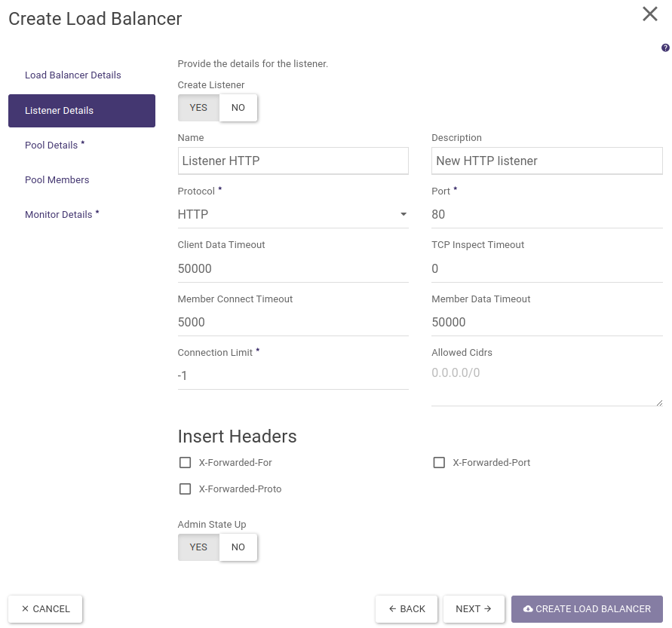Close the Create Load Balancer dialog
Viewport: 672px width, 628px height.
649,14
